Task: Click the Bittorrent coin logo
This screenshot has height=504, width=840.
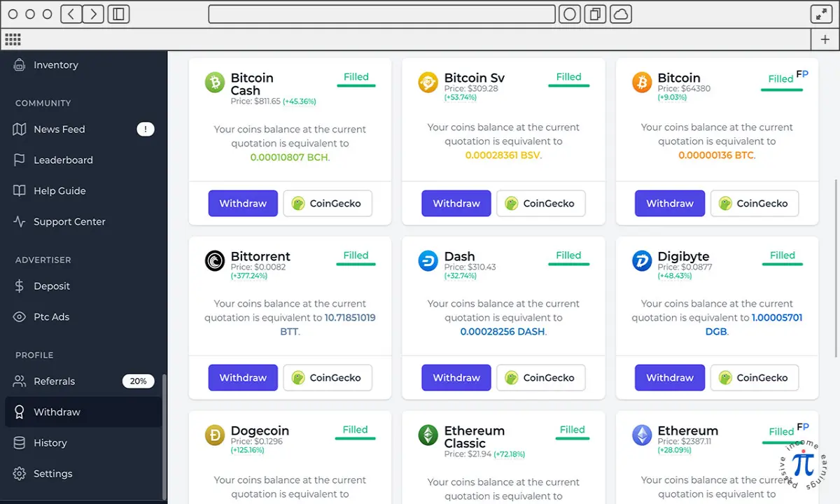Action: [215, 260]
